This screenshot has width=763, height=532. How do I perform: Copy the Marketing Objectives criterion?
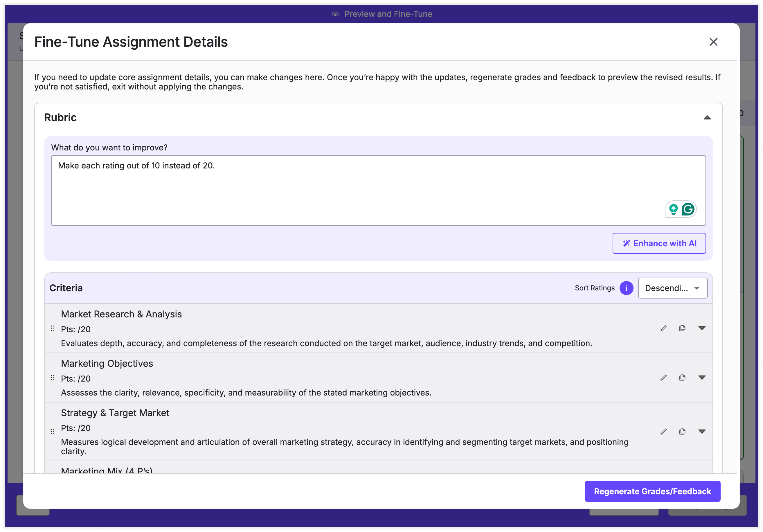coord(682,378)
